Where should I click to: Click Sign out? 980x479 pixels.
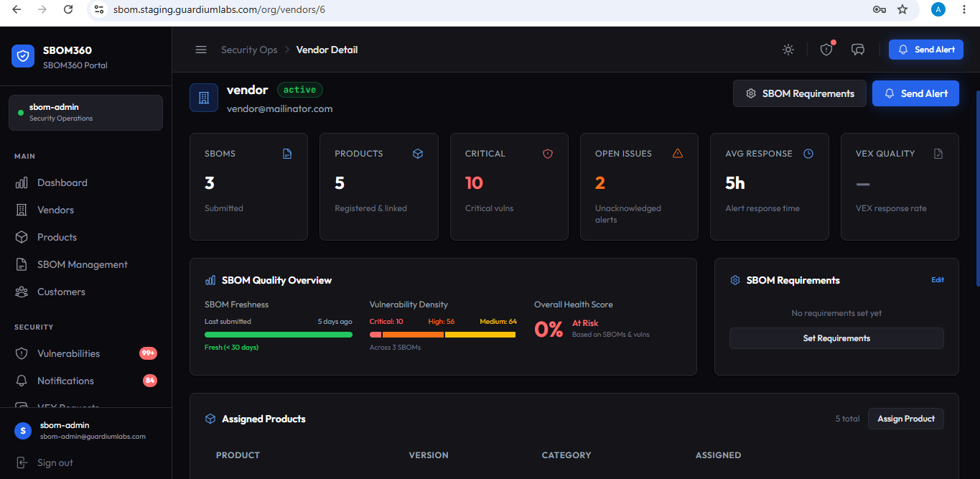pos(55,463)
